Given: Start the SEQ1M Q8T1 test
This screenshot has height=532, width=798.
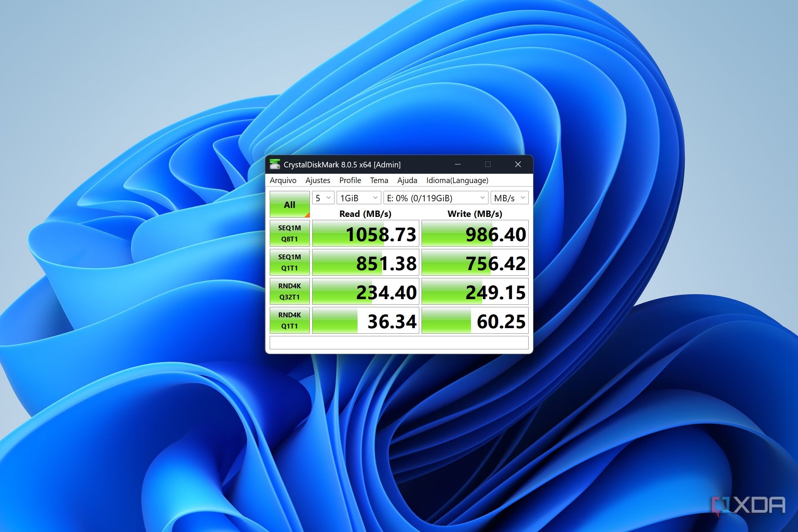Looking at the screenshot, I should pos(289,233).
